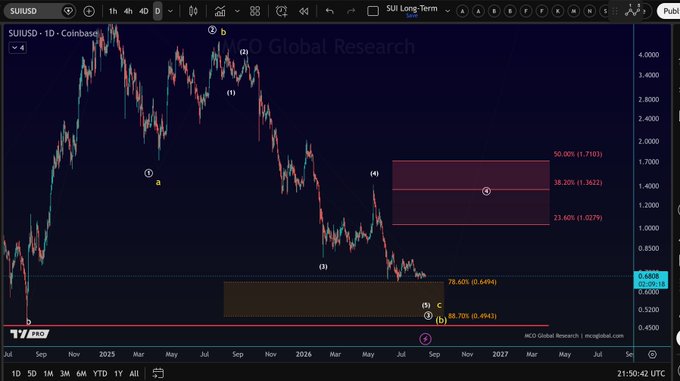
Task: Switch to the 4h interval
Action: [128, 11]
